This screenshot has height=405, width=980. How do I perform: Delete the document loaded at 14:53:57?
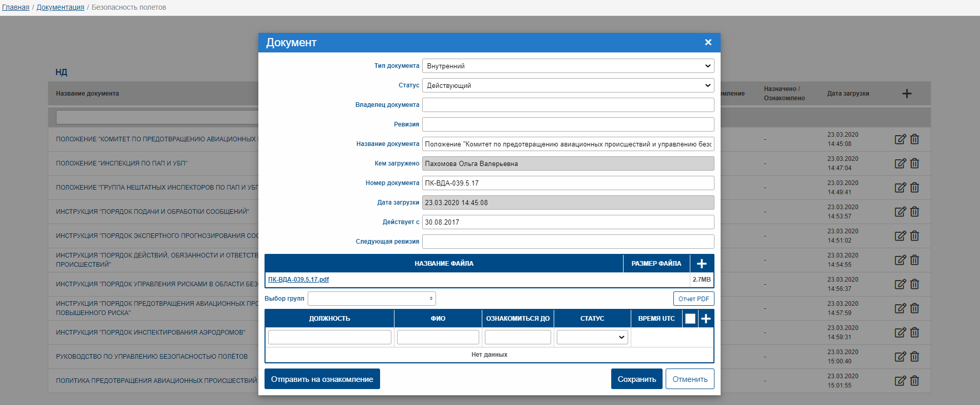[x=915, y=212]
